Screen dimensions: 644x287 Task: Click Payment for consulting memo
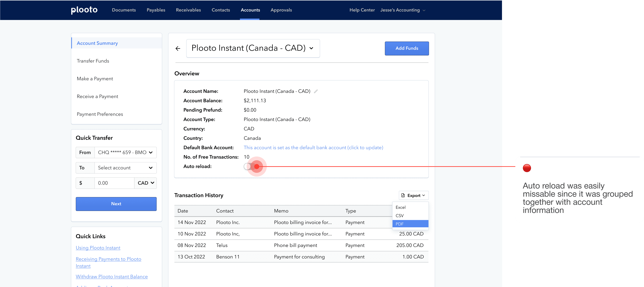tap(299, 257)
